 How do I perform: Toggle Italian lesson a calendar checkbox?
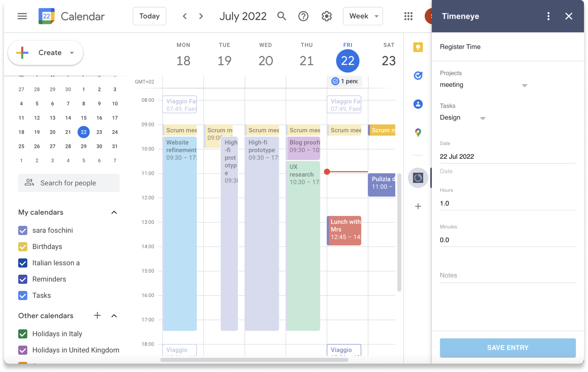point(23,263)
